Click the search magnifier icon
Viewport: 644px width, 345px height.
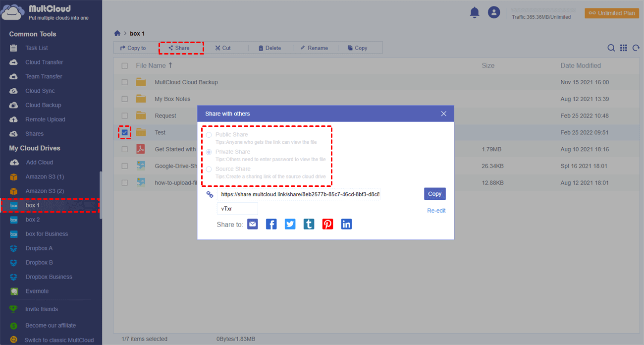(x=611, y=48)
